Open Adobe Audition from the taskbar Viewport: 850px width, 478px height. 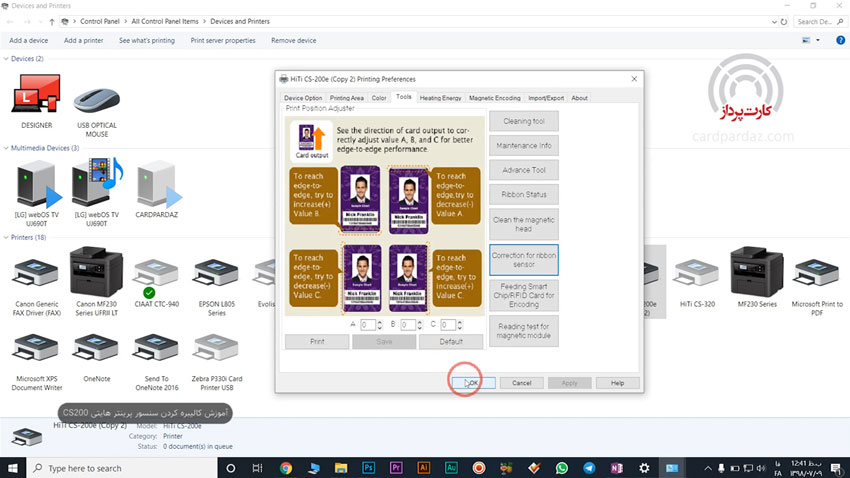coord(451,468)
